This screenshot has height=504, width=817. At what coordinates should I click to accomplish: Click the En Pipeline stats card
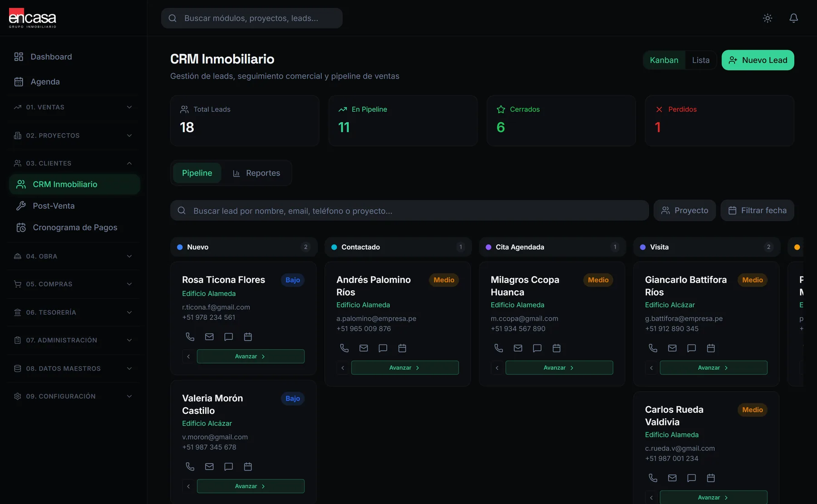(403, 121)
